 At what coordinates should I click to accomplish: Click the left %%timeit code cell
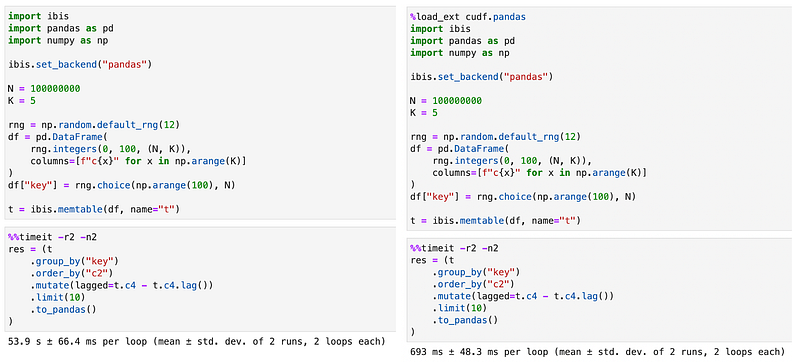tap(200, 279)
